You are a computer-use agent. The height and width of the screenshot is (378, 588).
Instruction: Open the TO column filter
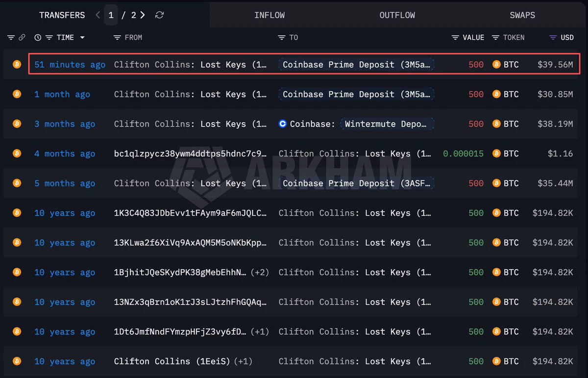[281, 37]
